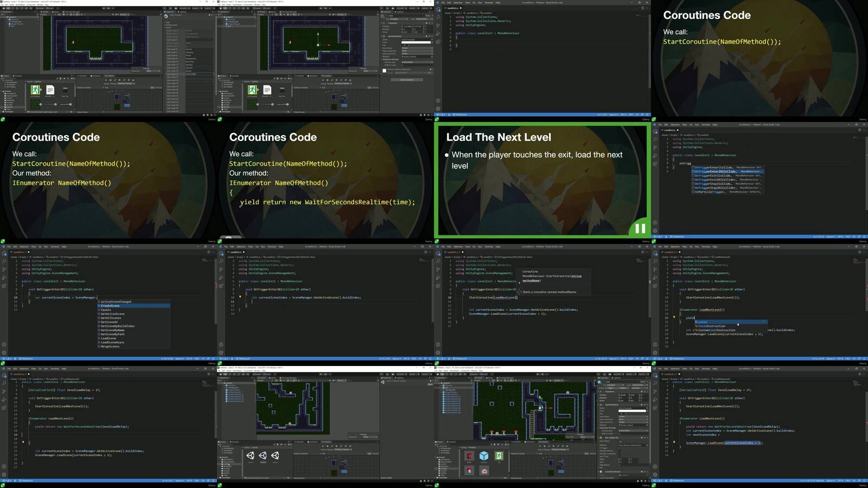Select exit sign sprite asset in layers-list Unity frame
The width and height of the screenshot is (868, 488).
pyautogui.click(x=36, y=90)
